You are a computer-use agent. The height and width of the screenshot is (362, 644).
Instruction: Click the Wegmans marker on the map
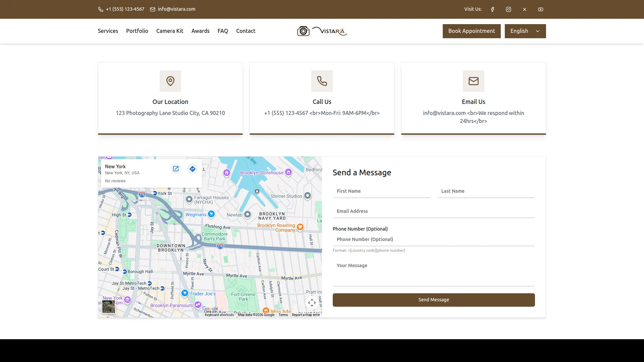pos(211,214)
